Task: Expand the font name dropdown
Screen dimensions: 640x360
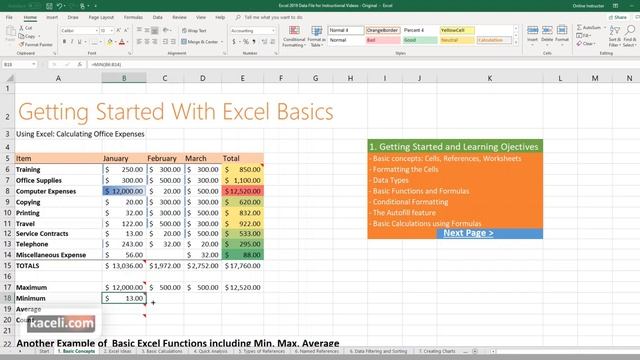Action: [96, 31]
